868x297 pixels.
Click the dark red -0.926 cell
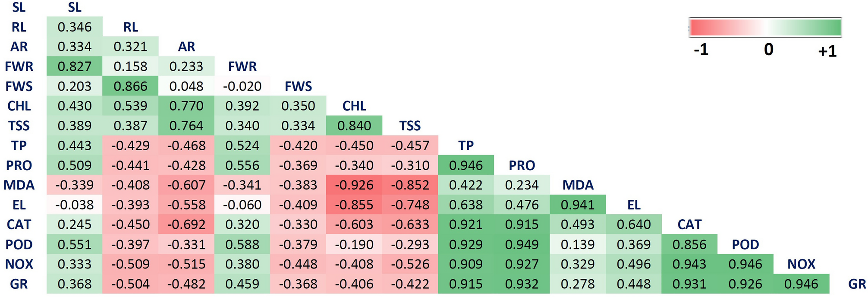pos(354,185)
